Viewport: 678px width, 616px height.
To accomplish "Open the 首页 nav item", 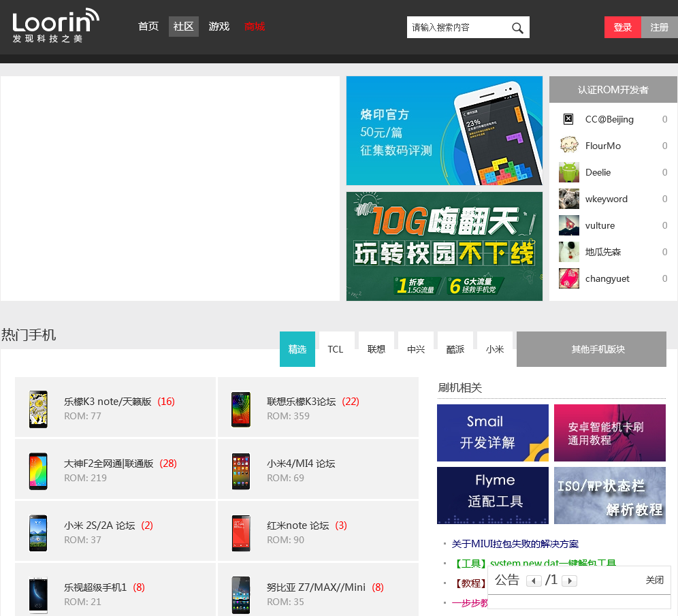I will 148,27.
